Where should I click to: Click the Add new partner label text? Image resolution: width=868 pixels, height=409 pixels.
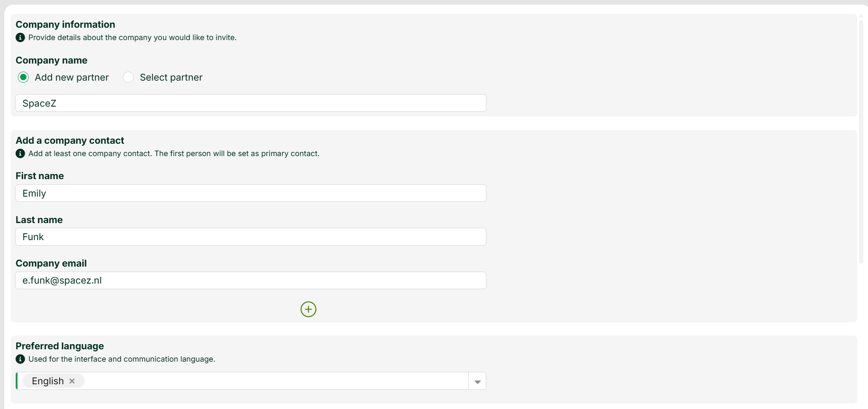point(72,77)
